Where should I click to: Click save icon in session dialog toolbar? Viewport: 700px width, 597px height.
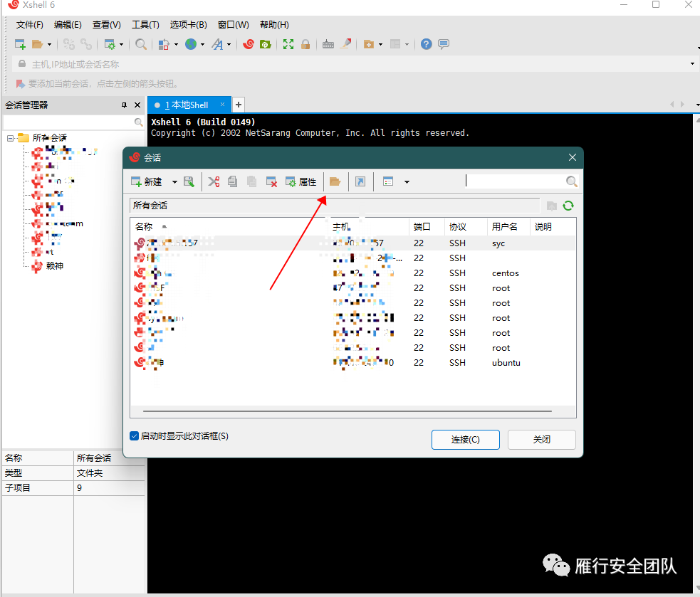189,181
